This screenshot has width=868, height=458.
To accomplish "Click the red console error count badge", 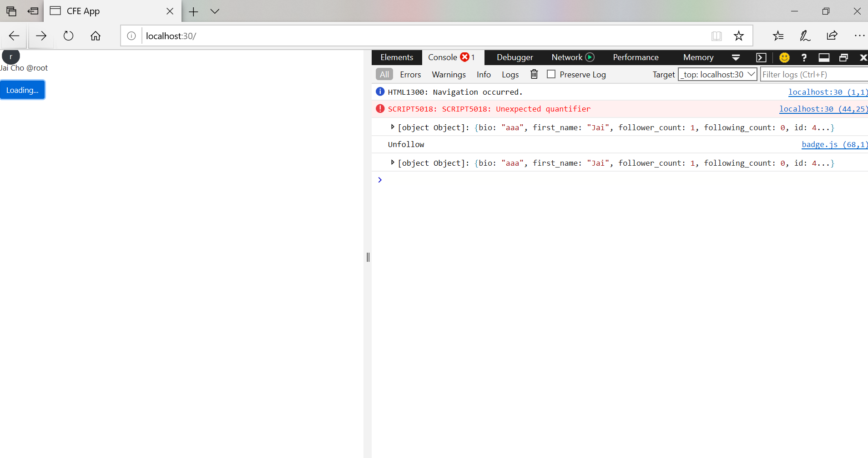I will click(x=464, y=57).
